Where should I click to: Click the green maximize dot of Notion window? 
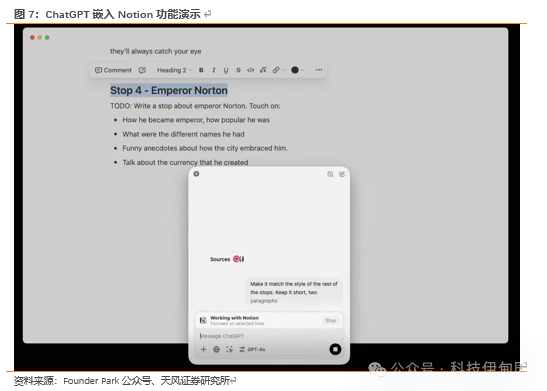47,37
